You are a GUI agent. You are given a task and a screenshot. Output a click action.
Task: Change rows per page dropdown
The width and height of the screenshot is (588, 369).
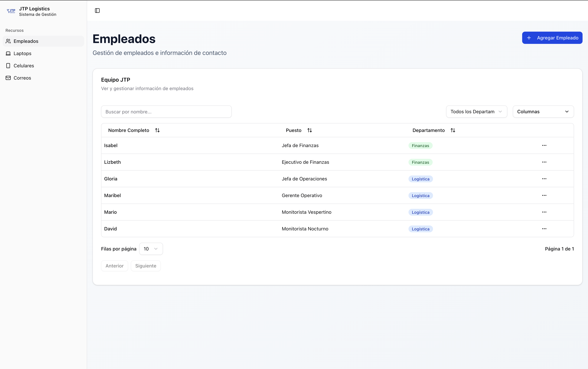pyautogui.click(x=151, y=249)
